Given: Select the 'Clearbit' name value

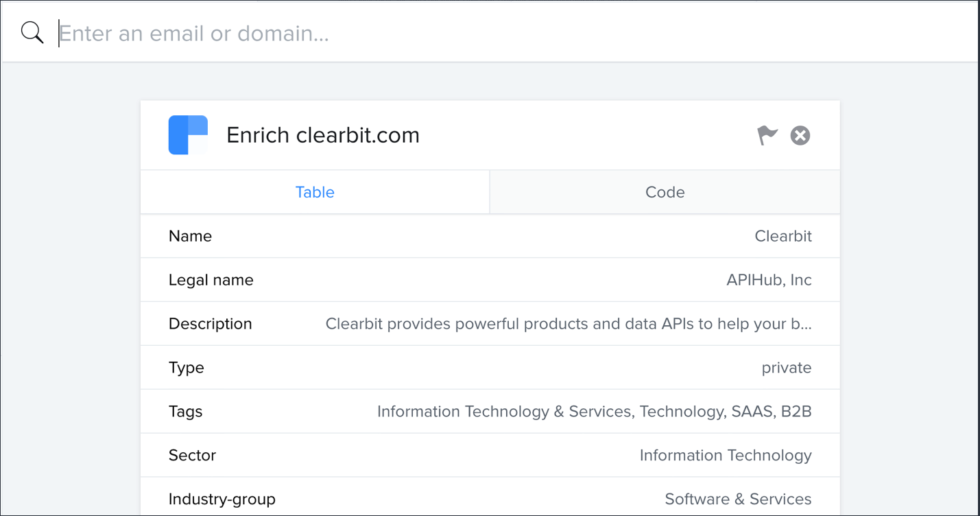Looking at the screenshot, I should (783, 236).
